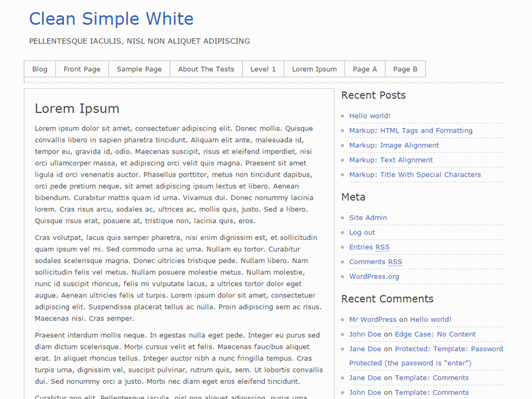Go to Page B

click(x=405, y=68)
